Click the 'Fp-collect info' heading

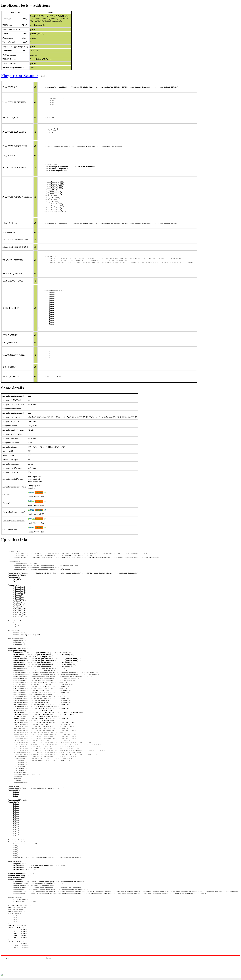[14, 540]
